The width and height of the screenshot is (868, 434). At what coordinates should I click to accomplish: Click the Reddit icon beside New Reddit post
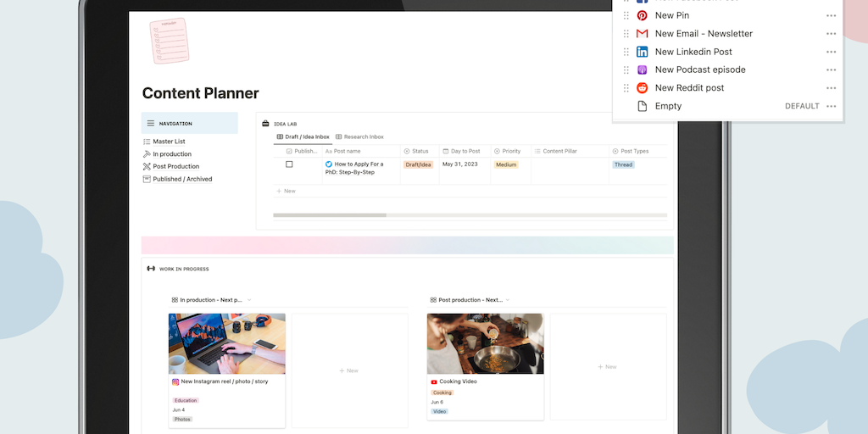pos(643,87)
